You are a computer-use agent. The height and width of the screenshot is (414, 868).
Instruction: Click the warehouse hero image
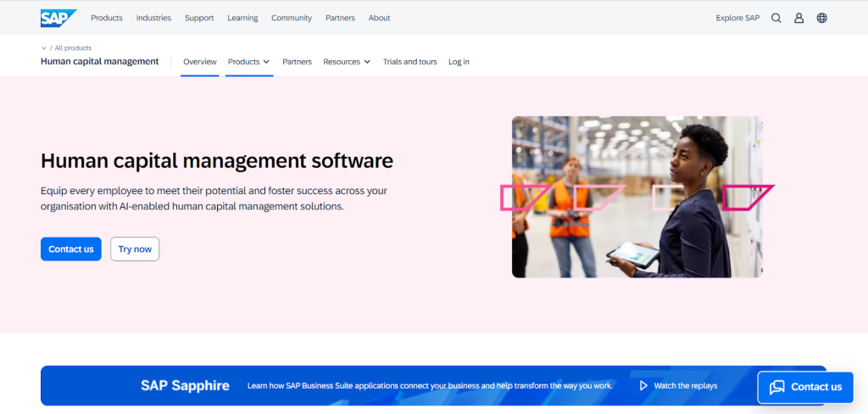[637, 197]
